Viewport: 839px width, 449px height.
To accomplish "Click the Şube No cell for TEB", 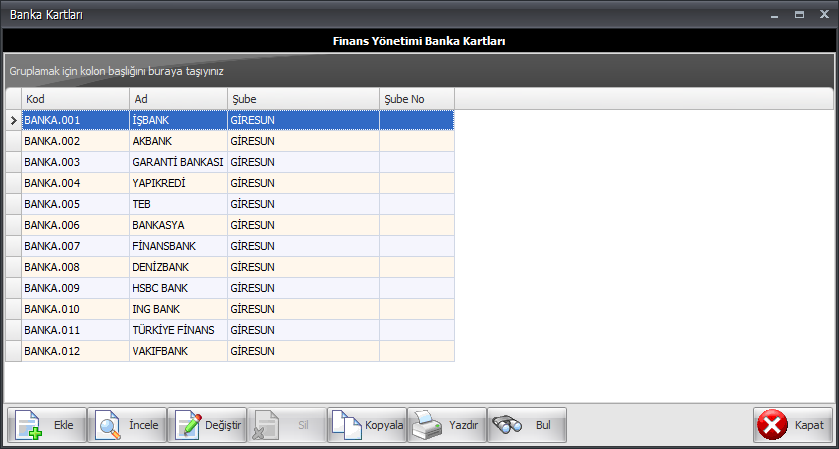I will [x=416, y=204].
